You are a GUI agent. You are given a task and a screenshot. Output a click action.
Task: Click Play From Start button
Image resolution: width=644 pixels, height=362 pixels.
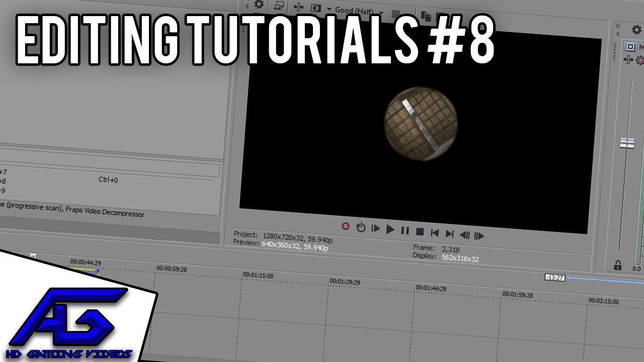[375, 228]
